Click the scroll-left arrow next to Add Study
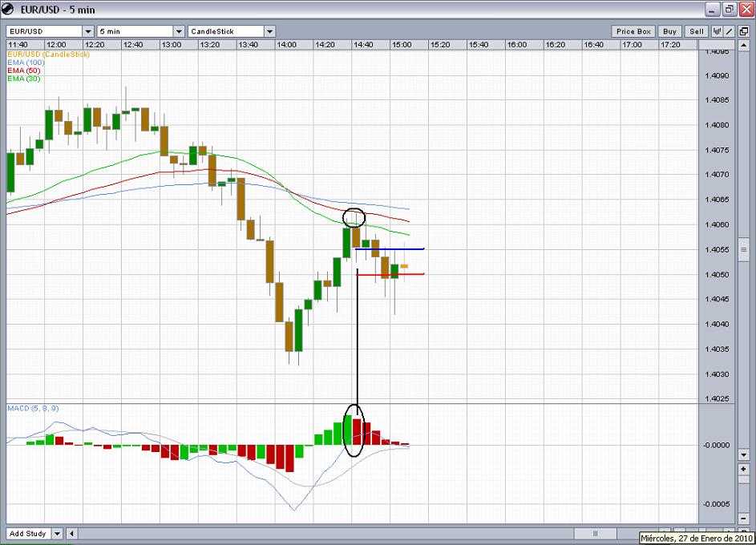 72,533
